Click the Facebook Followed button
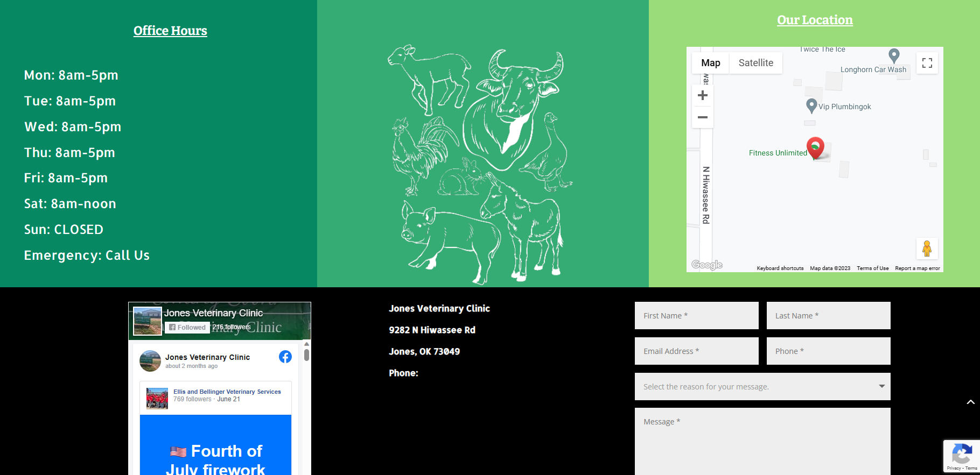 (187, 327)
